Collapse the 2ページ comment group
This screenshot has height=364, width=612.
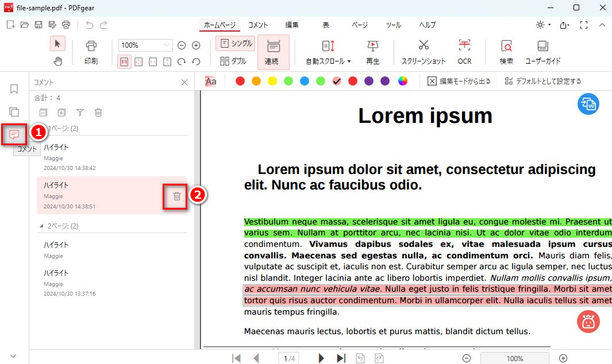41,226
